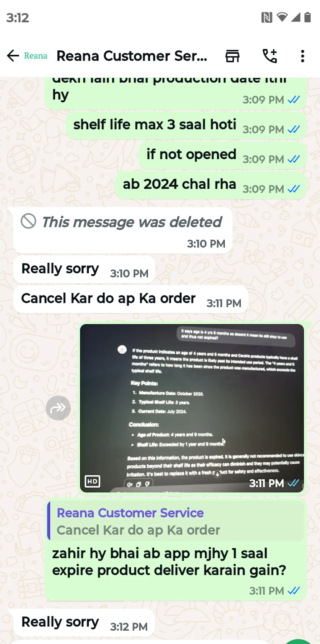
Task: Open Reana Customer Service contact info
Action: tap(132, 56)
